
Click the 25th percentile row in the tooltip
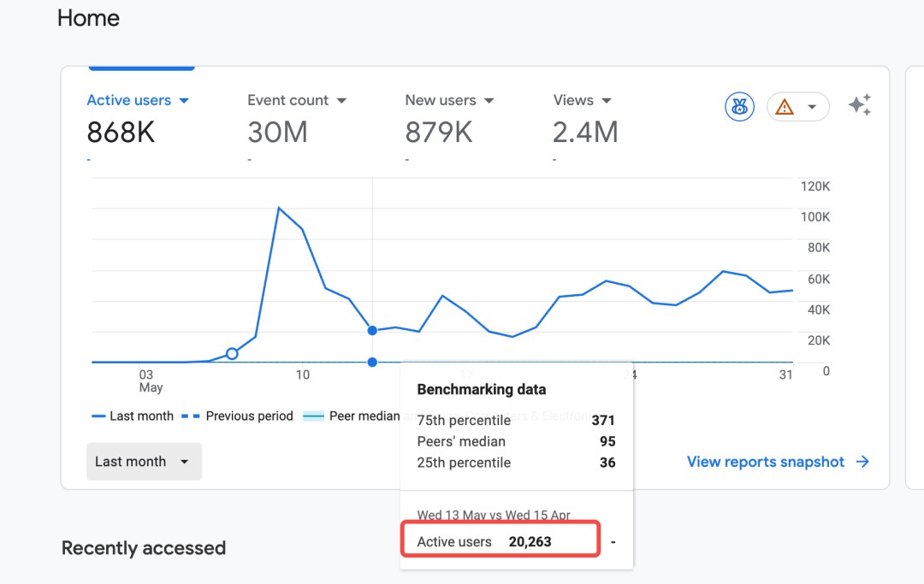(x=516, y=463)
